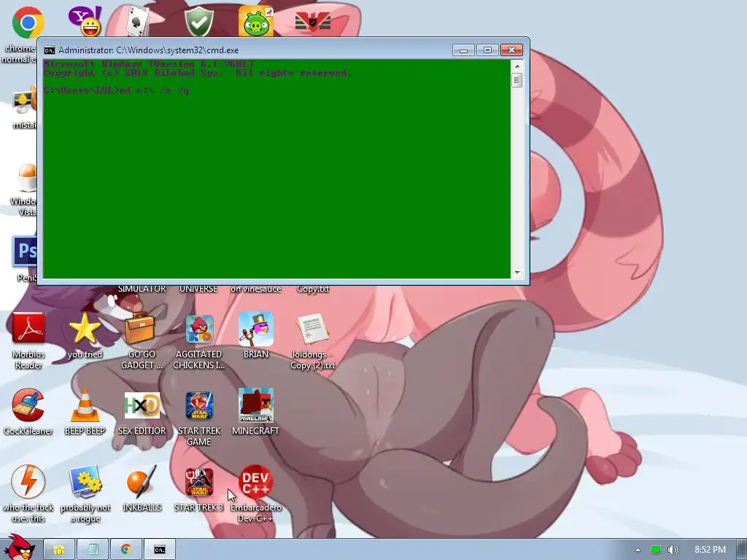This screenshot has width=747, height=560.
Task: Open the CCleaner broom desktop icon
Action: 28,405
